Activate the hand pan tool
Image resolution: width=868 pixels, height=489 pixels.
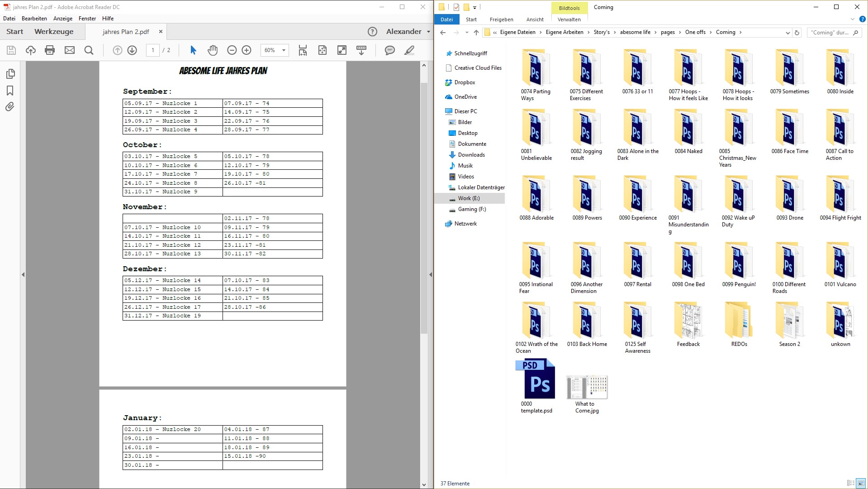tap(213, 50)
